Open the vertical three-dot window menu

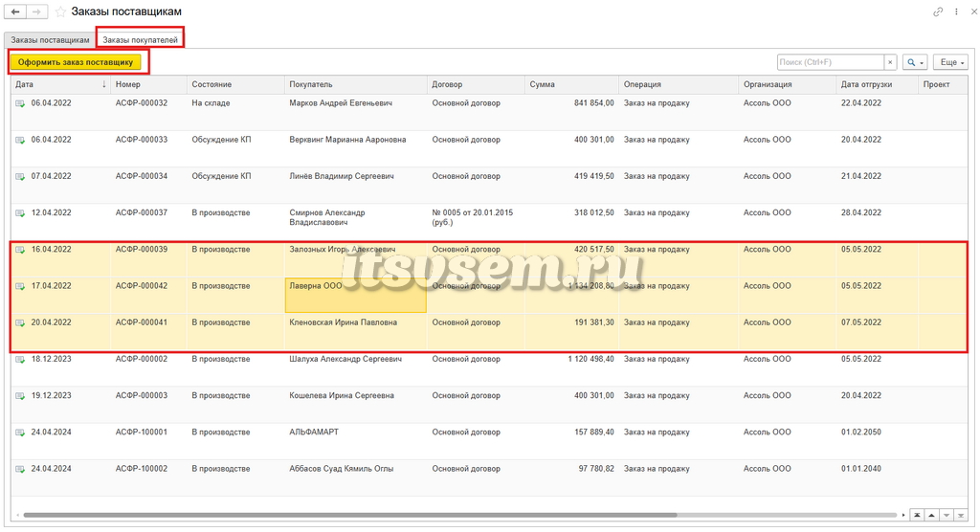click(x=956, y=11)
